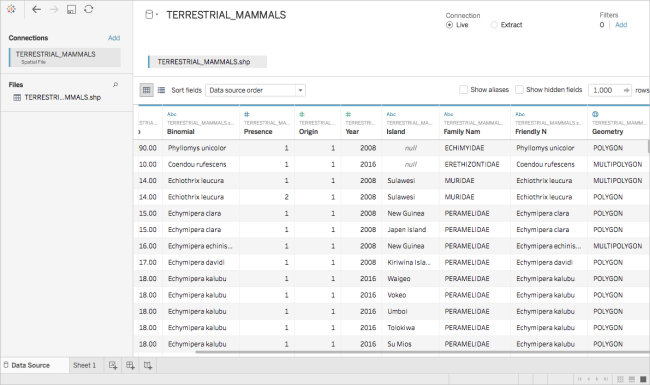Create a new dashboard

(x=130, y=365)
